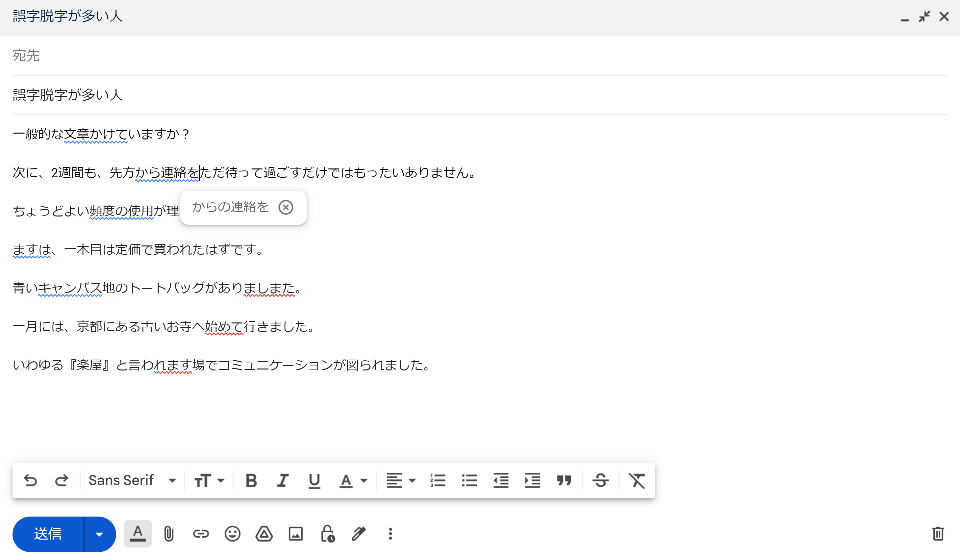Insert a hyperlink
This screenshot has width=960, height=560.
201,534
